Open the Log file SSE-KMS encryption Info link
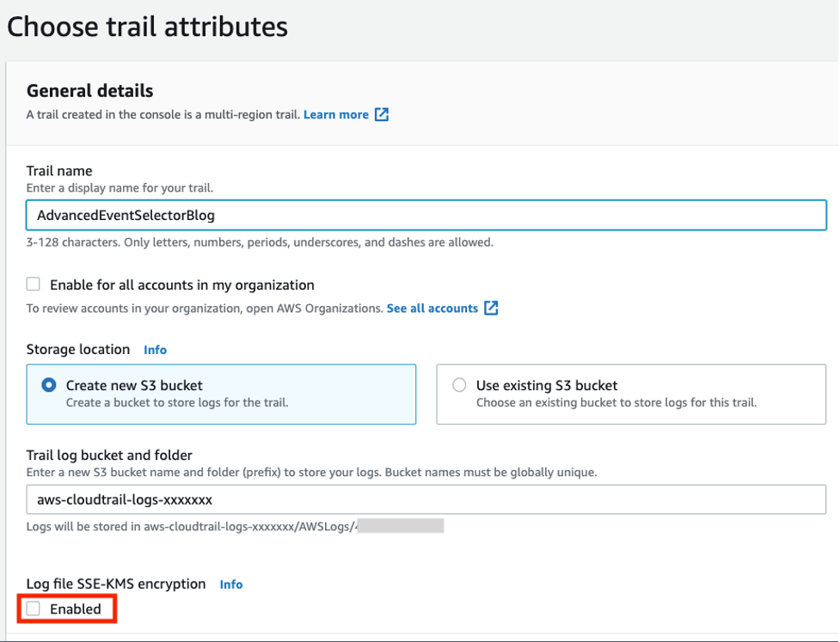840x642 pixels. click(x=230, y=584)
